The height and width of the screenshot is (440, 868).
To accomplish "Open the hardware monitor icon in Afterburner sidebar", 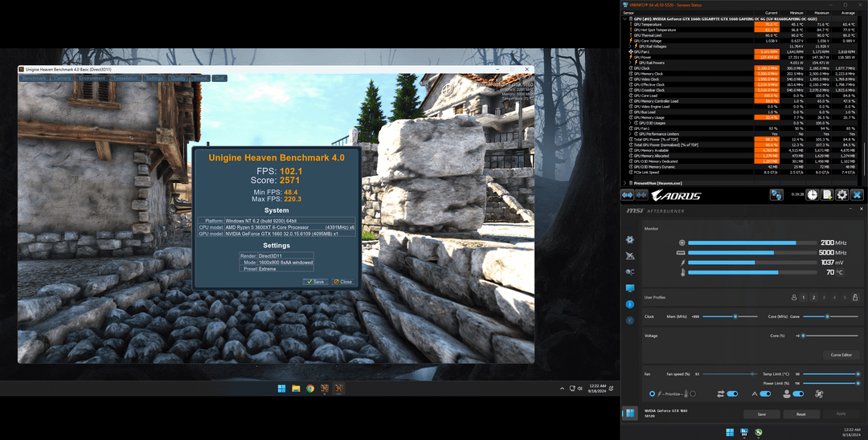I will pos(629,288).
